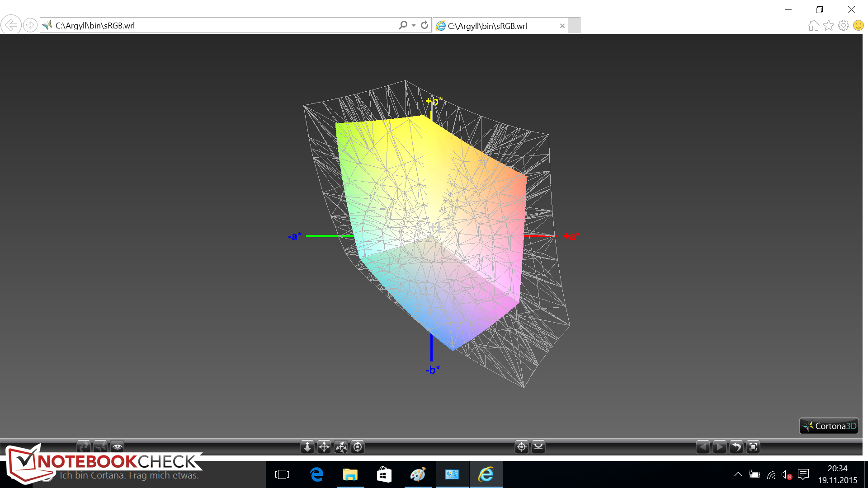This screenshot has height=488, width=868.
Task: Switch to Internet Explorer on taskbar
Action: coord(486,474)
